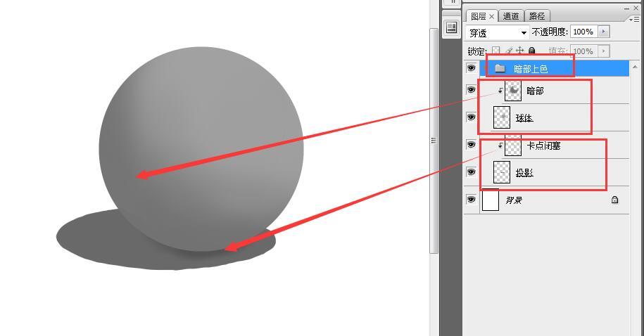Click the 卡点闭塞 layer name
Screen dimensions: 644x336
click(x=544, y=146)
